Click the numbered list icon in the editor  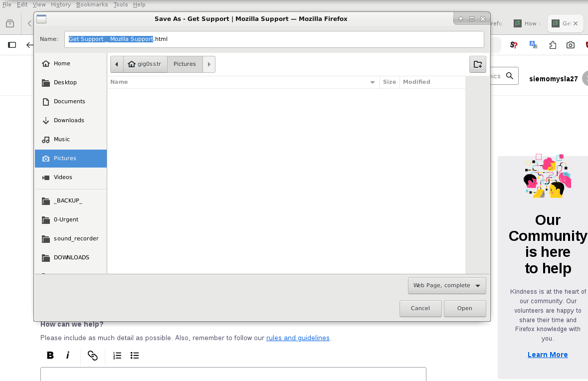coord(117,356)
